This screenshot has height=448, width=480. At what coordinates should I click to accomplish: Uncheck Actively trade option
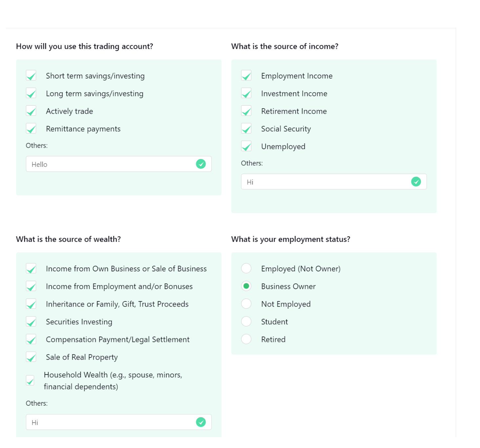coord(31,111)
